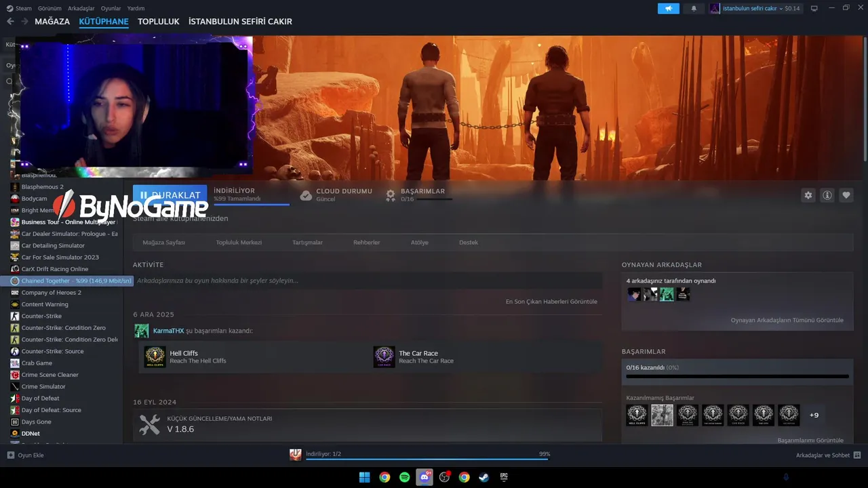Open the İSTANBULUN SEFİRİ CAKIR profile tab
868x488 pixels.
pyautogui.click(x=240, y=22)
